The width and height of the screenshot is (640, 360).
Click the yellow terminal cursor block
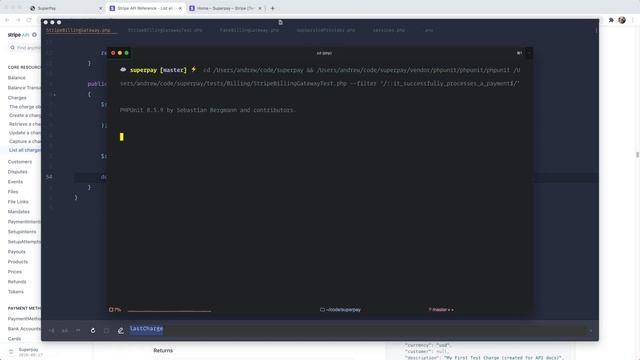click(x=122, y=137)
